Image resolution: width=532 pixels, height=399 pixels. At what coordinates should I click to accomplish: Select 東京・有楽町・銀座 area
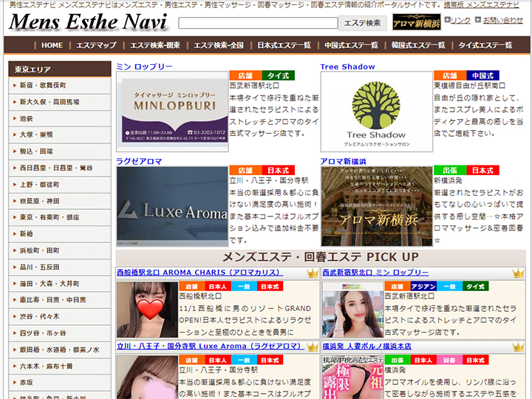[60, 217]
